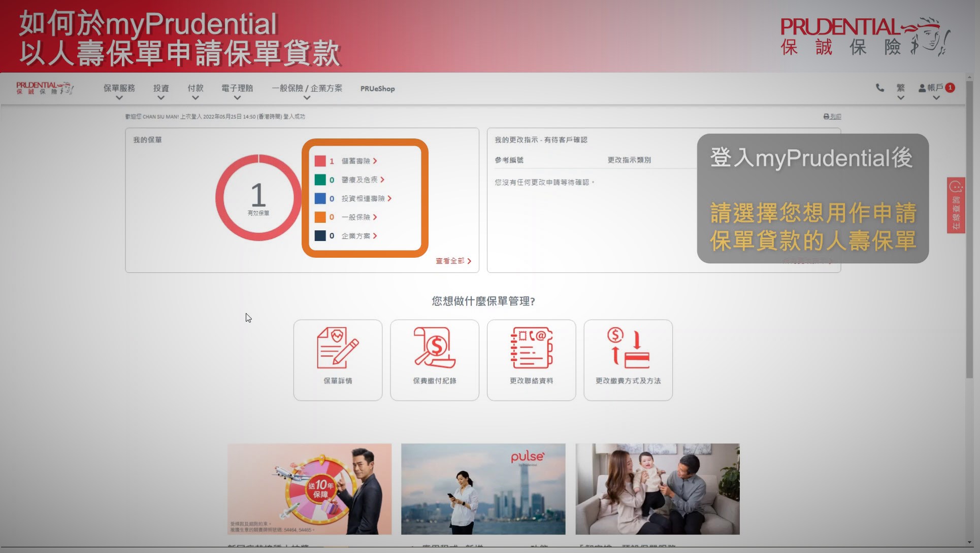Click the 查看全部 view all link
The width and height of the screenshot is (980, 553).
pyautogui.click(x=453, y=261)
